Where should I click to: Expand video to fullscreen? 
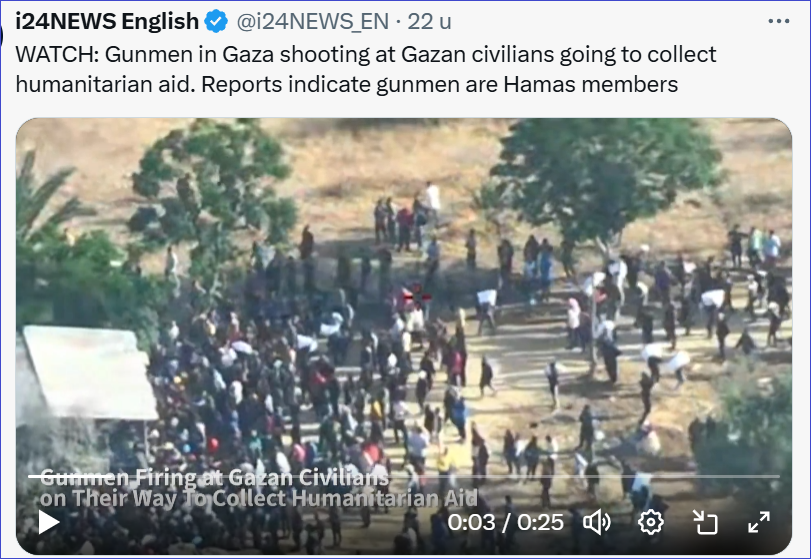pyautogui.click(x=759, y=522)
